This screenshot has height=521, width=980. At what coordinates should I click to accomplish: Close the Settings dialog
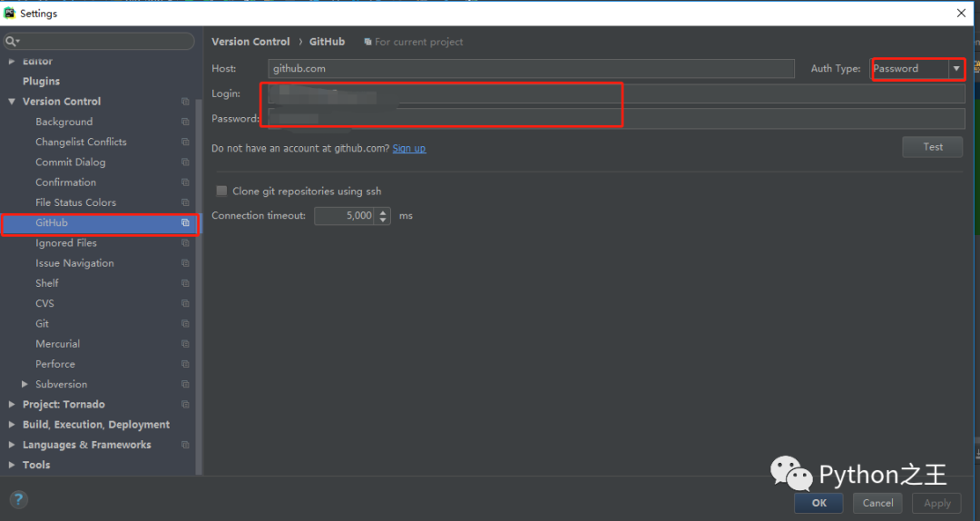[x=961, y=13]
